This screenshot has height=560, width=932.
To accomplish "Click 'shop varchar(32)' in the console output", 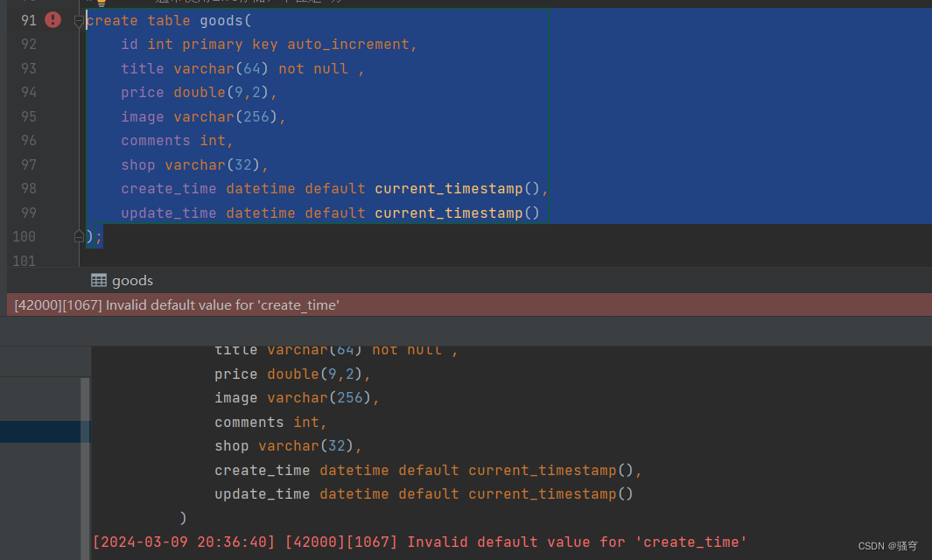I will pyautogui.click(x=288, y=446).
